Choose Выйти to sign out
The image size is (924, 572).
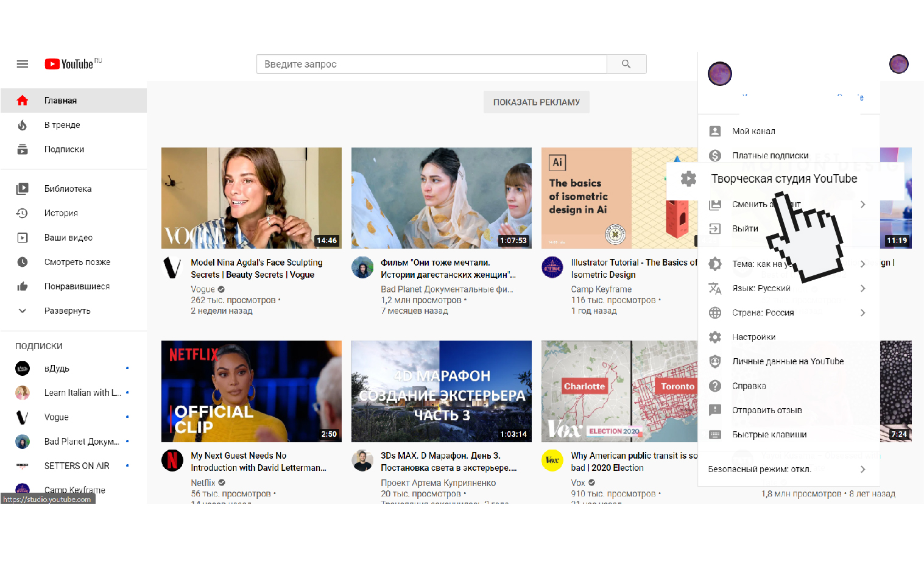tap(745, 228)
